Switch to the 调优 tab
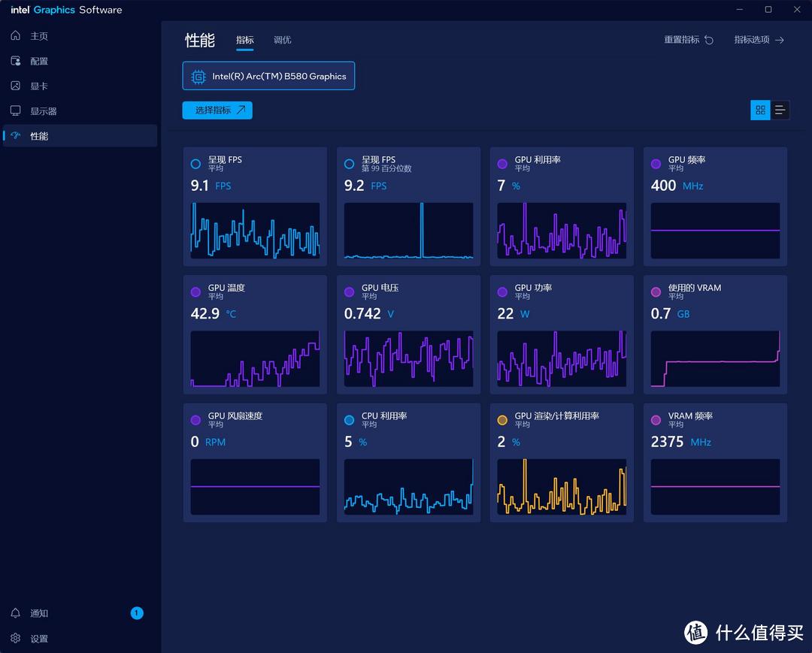Image resolution: width=812 pixels, height=653 pixels. (x=282, y=41)
